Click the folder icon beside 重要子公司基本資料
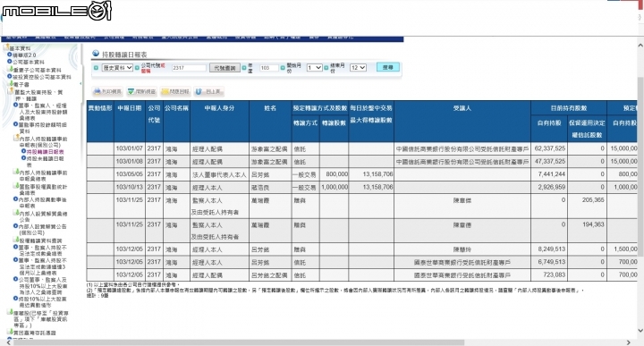This screenshot has height=346, width=644. [10, 70]
